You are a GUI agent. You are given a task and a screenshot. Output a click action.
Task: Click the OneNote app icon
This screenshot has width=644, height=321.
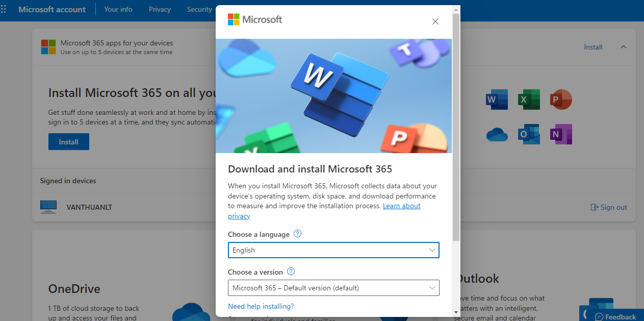pyautogui.click(x=561, y=135)
